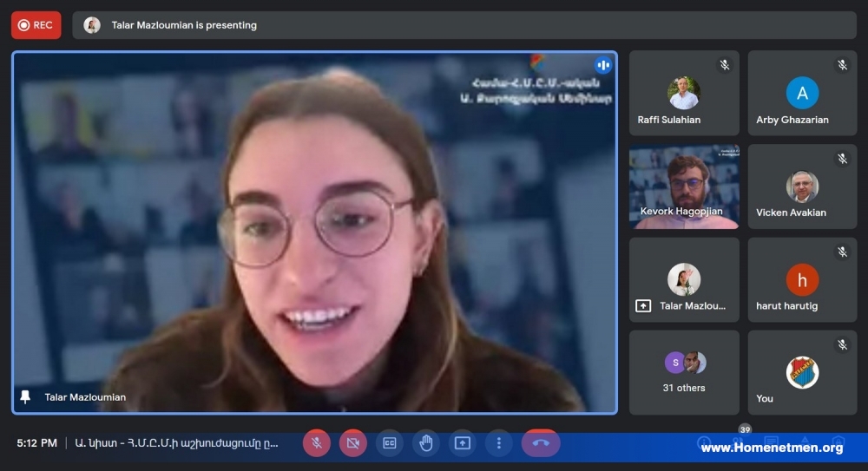This screenshot has height=471, width=868.
Task: Expand the 31 others participant tile
Action: (x=684, y=372)
